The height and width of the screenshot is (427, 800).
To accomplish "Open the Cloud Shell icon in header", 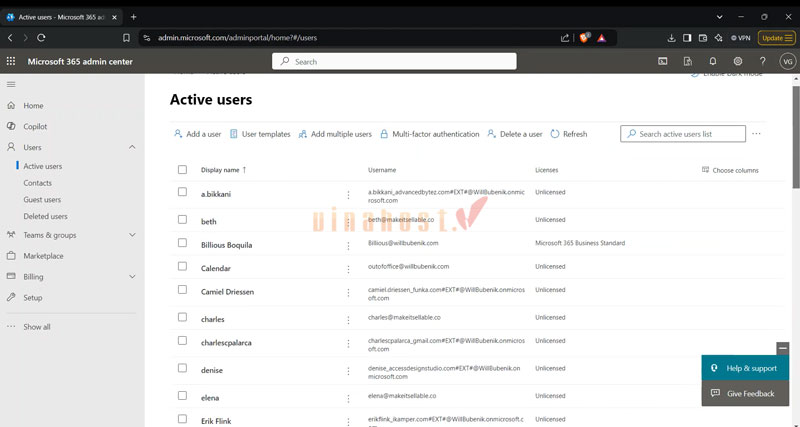I will (662, 61).
